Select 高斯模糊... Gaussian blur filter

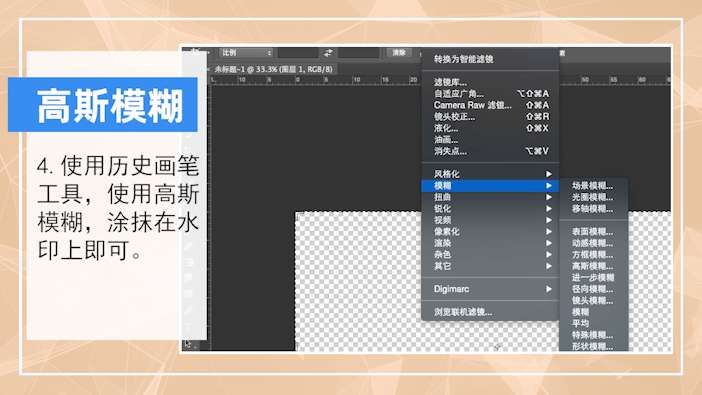pyautogui.click(x=593, y=266)
